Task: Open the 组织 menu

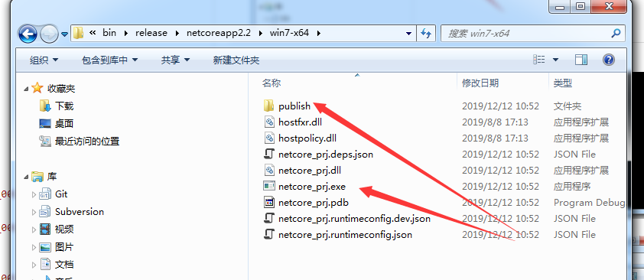Action: [x=44, y=60]
